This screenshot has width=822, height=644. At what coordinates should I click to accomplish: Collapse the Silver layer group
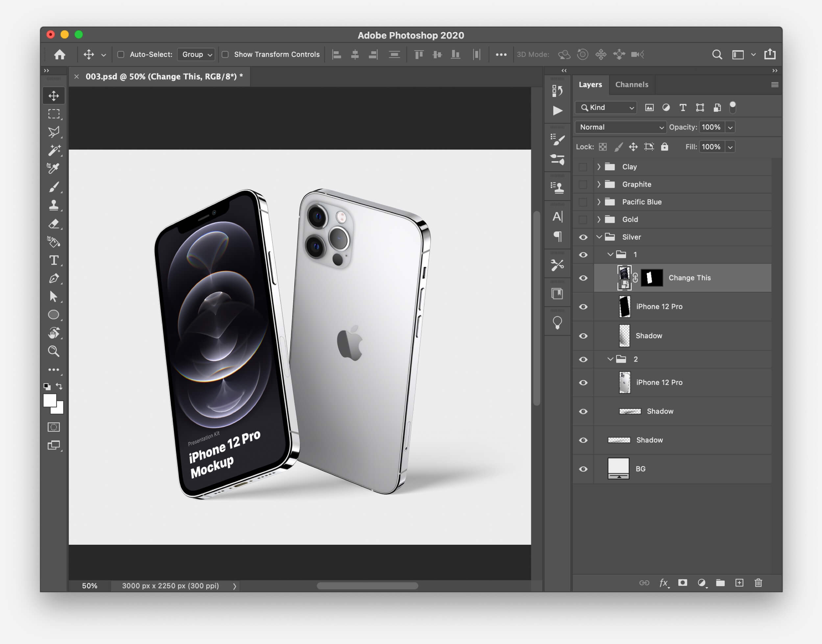599,237
